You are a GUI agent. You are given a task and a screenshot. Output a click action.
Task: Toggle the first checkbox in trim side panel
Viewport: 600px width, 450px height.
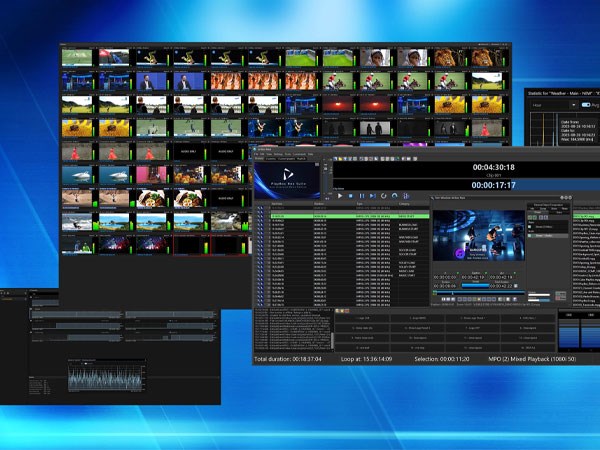click(530, 227)
